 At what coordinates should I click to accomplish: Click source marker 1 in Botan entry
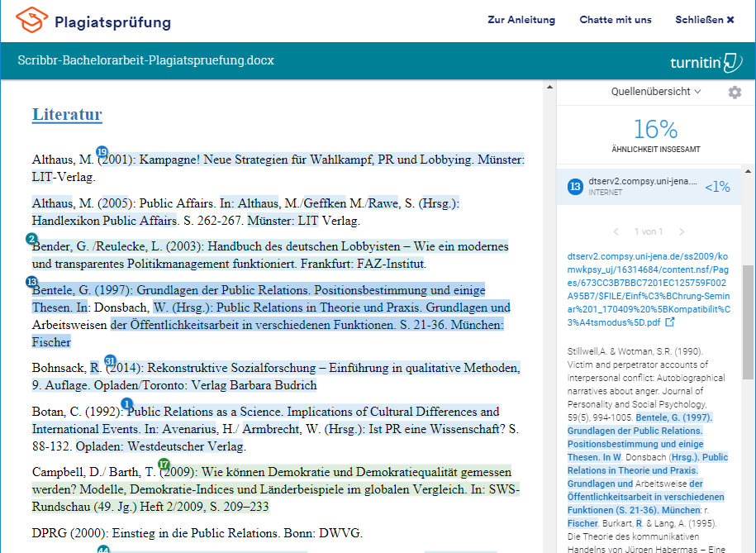coord(126,403)
